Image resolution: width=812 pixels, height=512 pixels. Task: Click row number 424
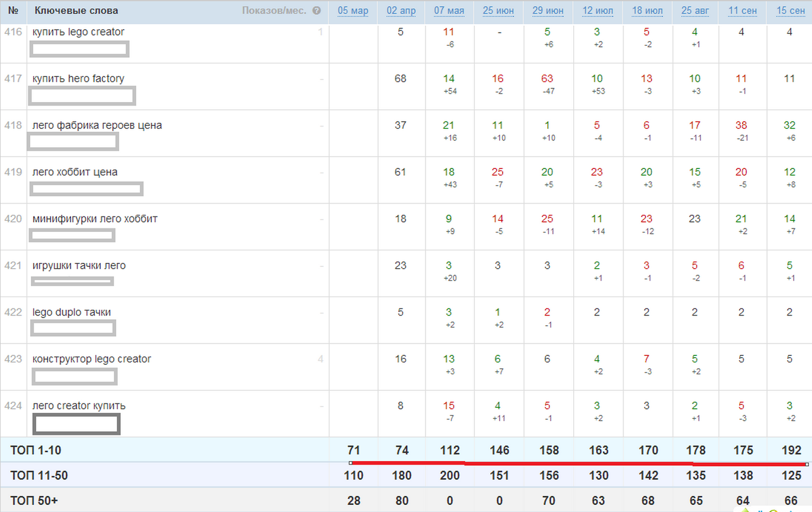point(13,406)
